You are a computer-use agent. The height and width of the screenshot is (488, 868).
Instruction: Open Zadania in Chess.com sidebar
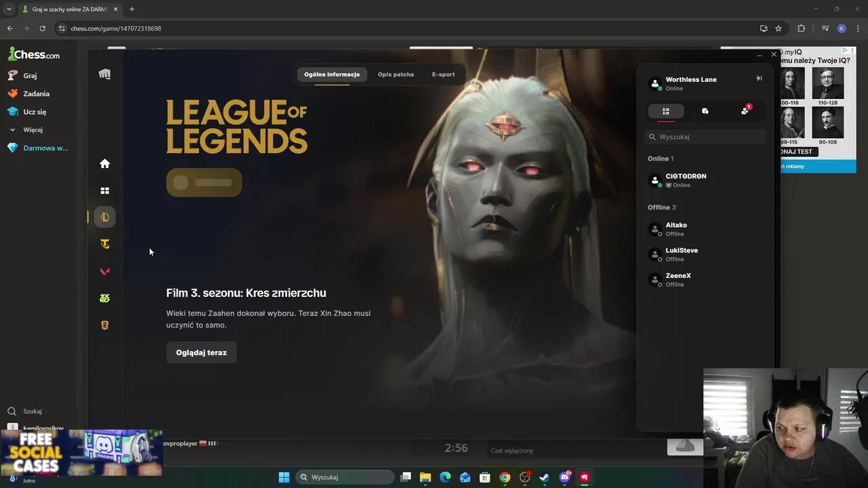pos(36,94)
